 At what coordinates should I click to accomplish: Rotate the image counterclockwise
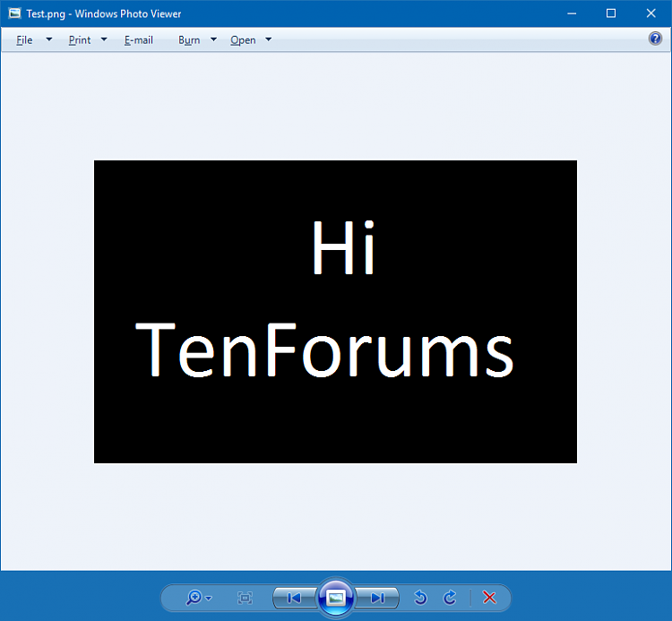[420, 598]
